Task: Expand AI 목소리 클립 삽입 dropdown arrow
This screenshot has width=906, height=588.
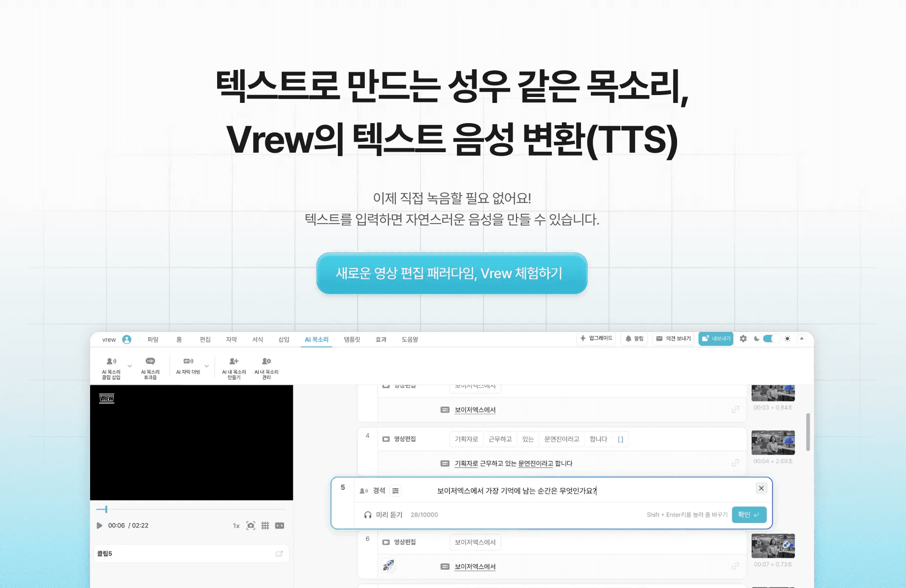Action: pos(129,366)
